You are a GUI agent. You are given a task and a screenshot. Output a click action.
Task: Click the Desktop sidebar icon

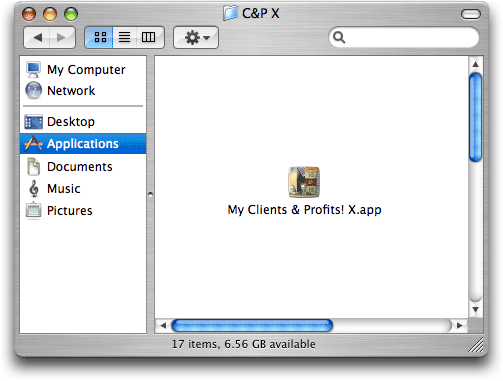[x=34, y=122]
